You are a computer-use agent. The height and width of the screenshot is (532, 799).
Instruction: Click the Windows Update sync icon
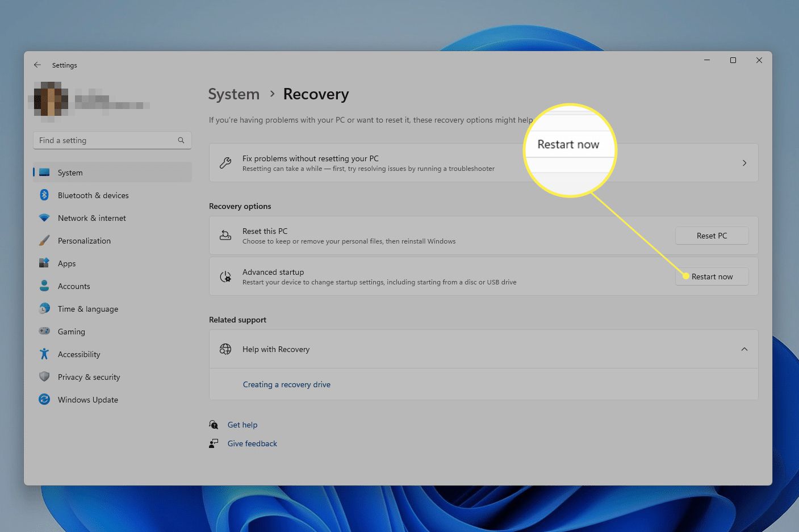(44, 399)
